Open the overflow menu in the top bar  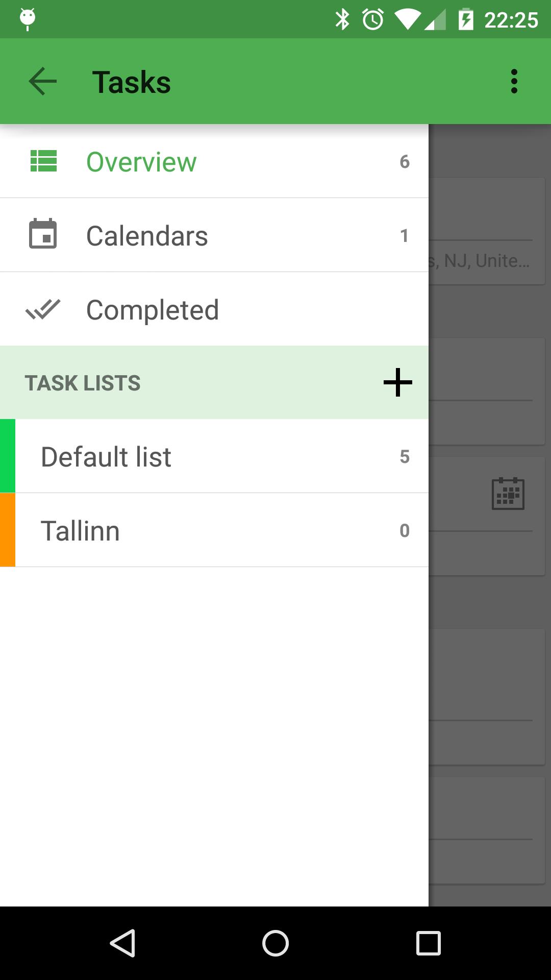coord(513,82)
